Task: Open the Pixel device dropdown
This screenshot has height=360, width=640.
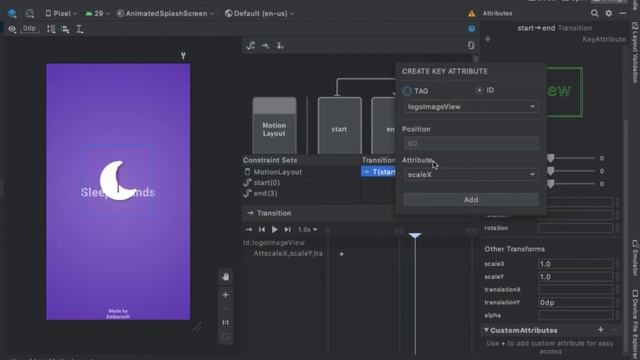Action: click(61, 13)
